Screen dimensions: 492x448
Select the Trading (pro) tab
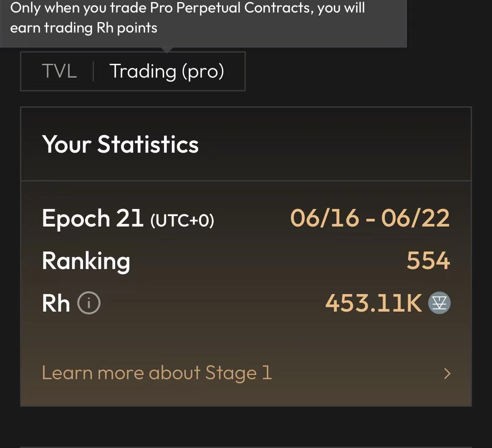(167, 71)
